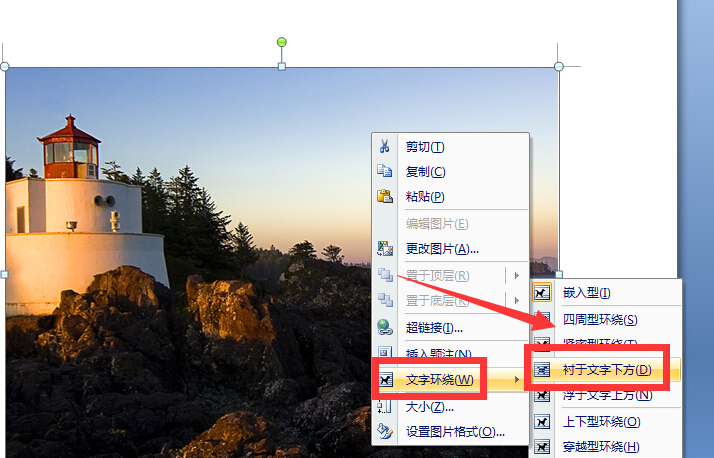Image resolution: width=714 pixels, height=458 pixels.
Task: Expand 文字环绕(W) submenu arrow
Action: tap(517, 380)
